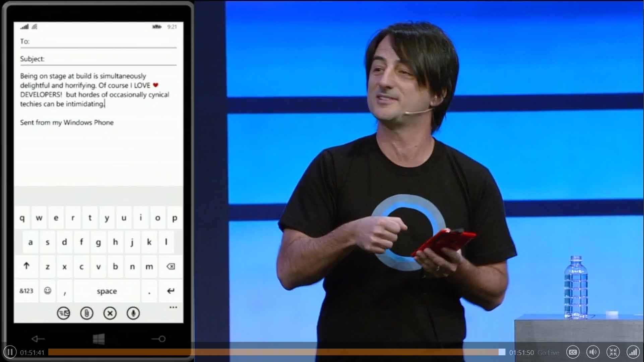Open video quality signal bars icon
Image resolution: width=644 pixels, height=362 pixels.
(x=633, y=352)
